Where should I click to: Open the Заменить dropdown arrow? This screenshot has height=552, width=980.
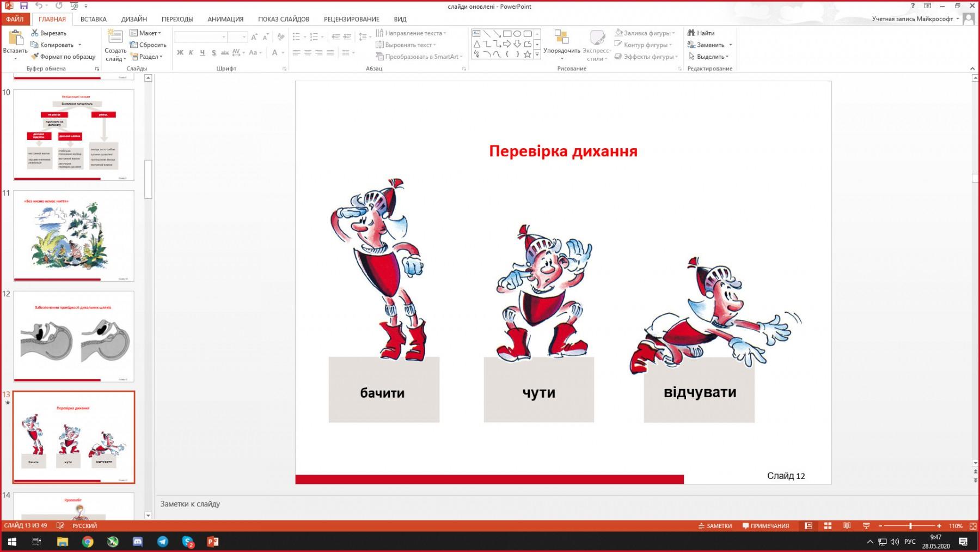tap(731, 45)
